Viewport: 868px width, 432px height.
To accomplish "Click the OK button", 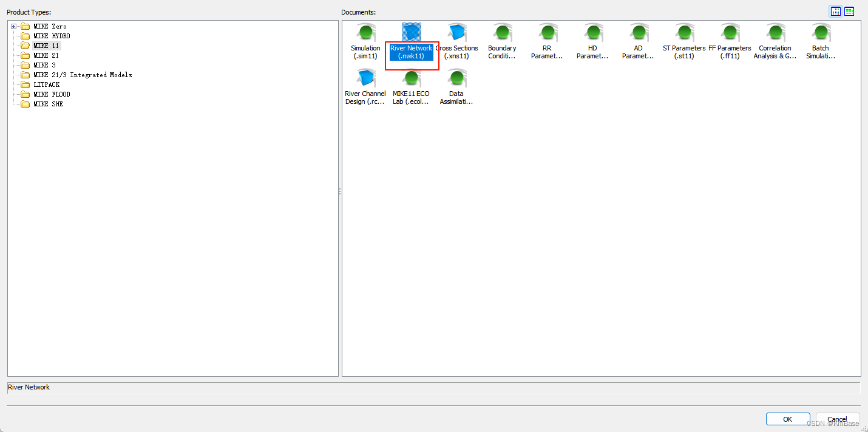I will tap(787, 419).
